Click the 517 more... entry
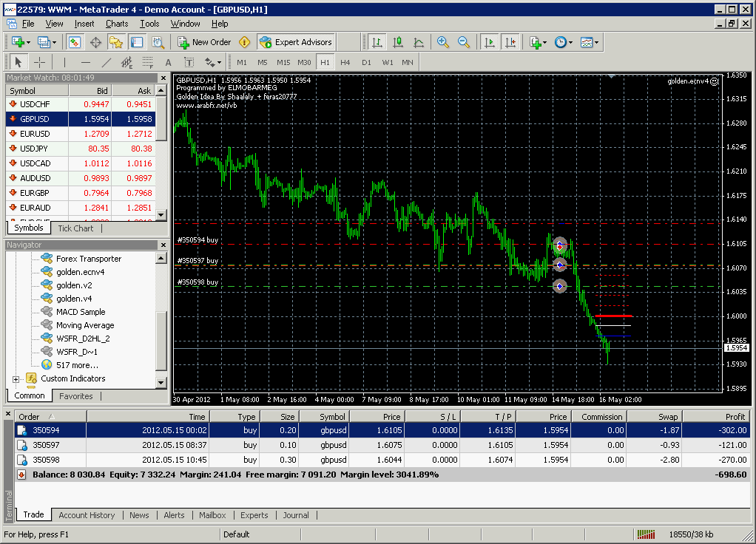 point(77,365)
